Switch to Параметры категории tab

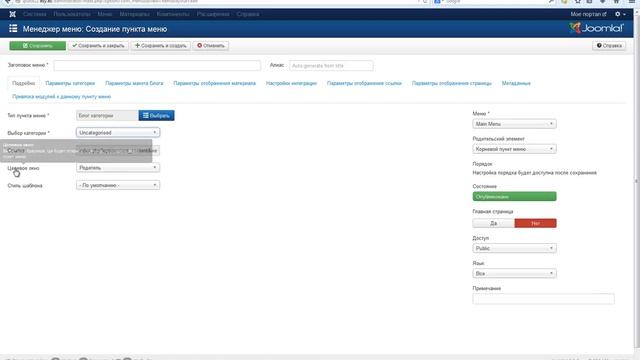pyautogui.click(x=70, y=83)
